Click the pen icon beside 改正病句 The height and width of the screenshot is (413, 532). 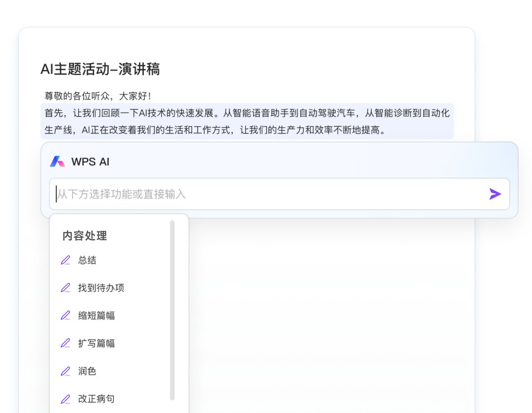click(66, 399)
